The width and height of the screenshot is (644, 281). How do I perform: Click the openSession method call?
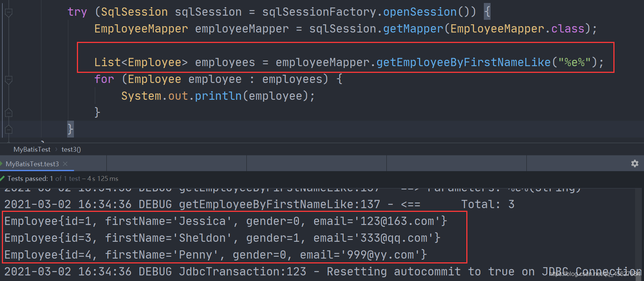(x=420, y=12)
